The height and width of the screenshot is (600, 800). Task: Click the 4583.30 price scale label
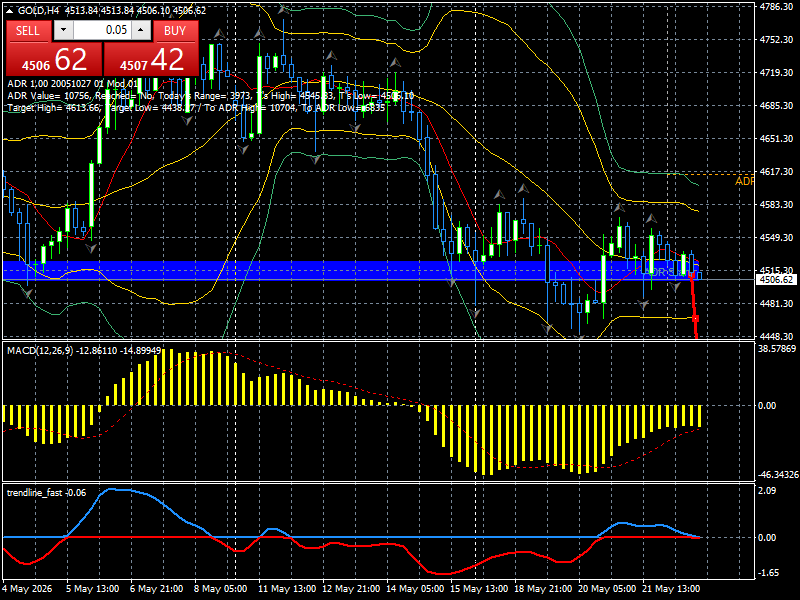(x=776, y=205)
